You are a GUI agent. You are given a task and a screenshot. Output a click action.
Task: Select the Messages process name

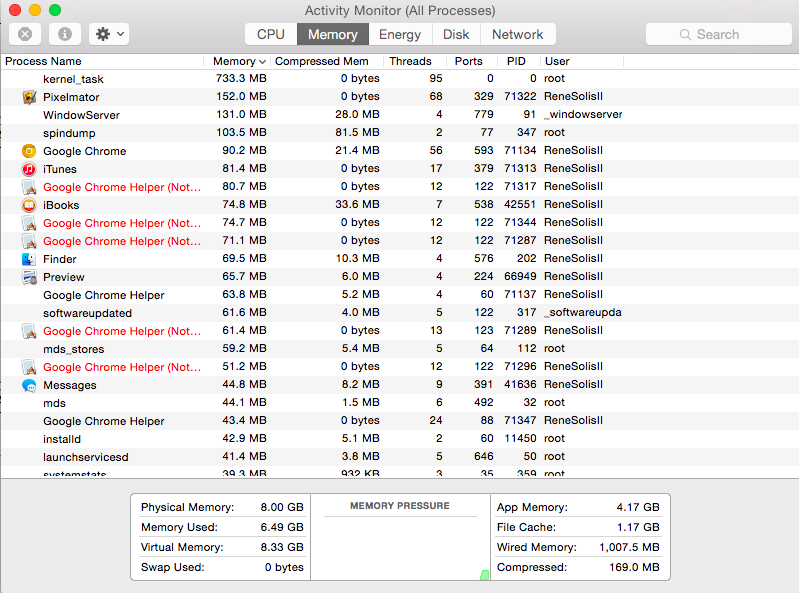(70, 385)
